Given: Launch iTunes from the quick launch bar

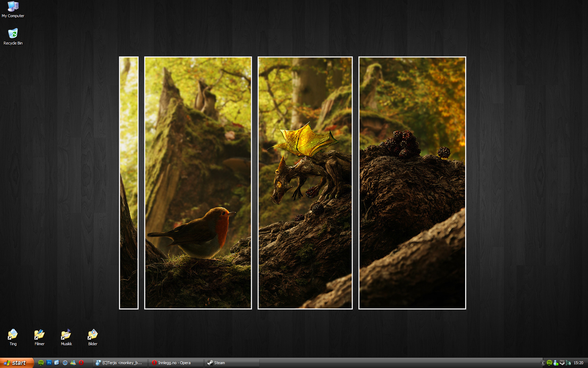Looking at the screenshot, I should point(65,363).
